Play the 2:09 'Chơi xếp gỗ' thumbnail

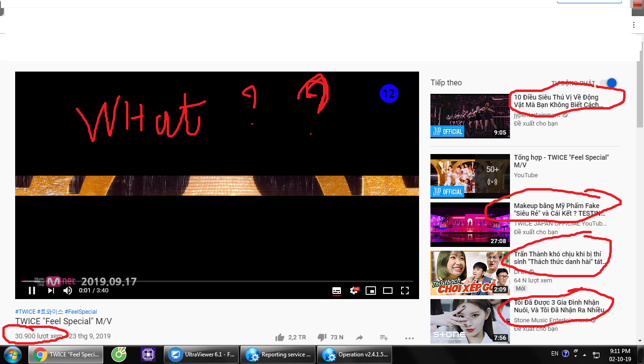coord(470,273)
